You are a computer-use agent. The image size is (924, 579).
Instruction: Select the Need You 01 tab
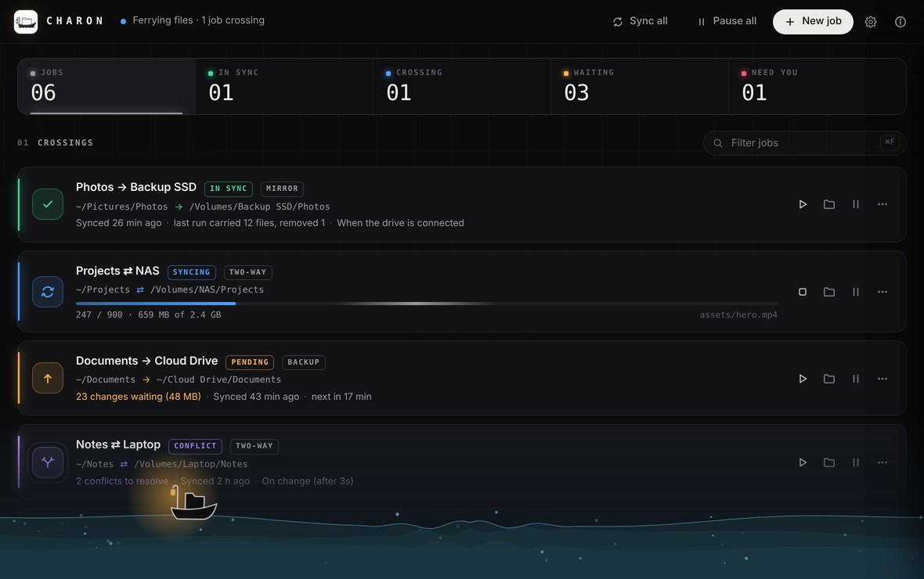(x=818, y=86)
